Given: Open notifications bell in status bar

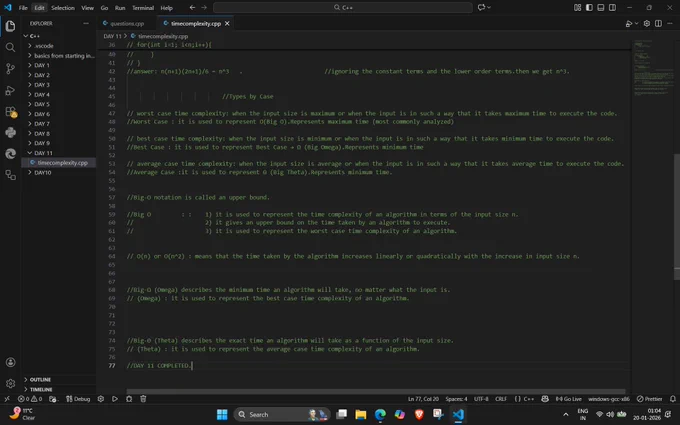Looking at the screenshot, I should click(673, 399).
